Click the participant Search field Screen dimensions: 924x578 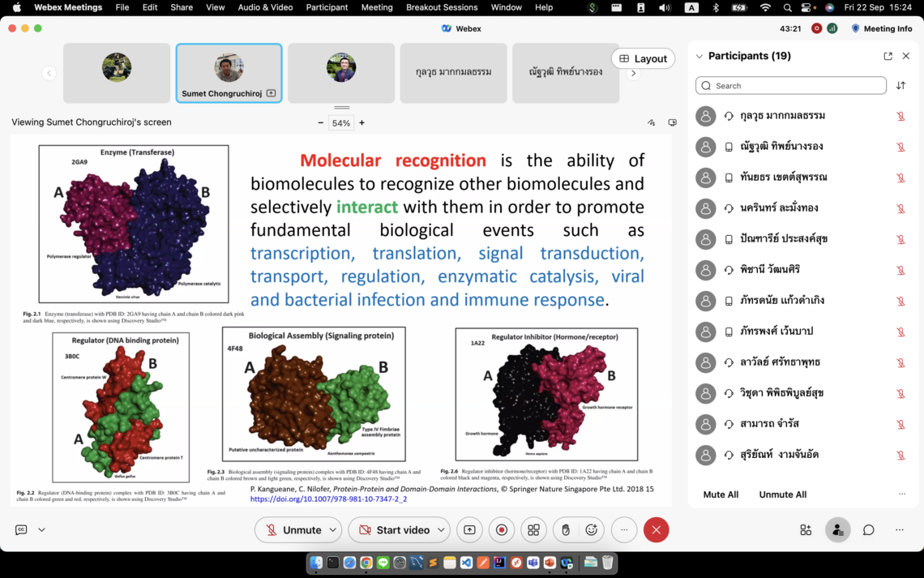tap(790, 86)
